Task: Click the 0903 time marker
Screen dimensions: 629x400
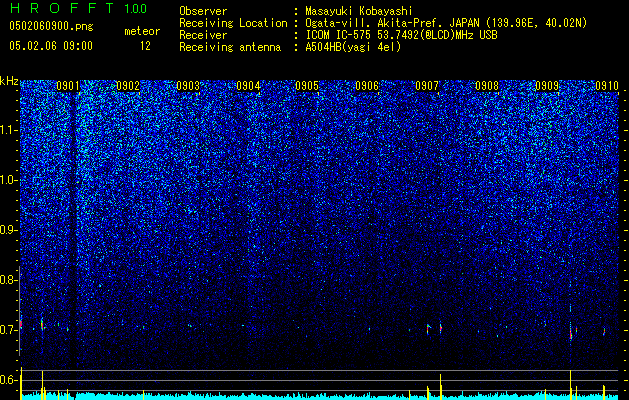Action: click(188, 86)
